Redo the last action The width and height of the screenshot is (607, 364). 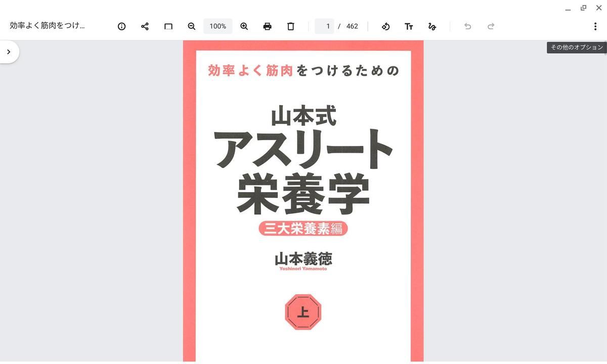click(491, 26)
